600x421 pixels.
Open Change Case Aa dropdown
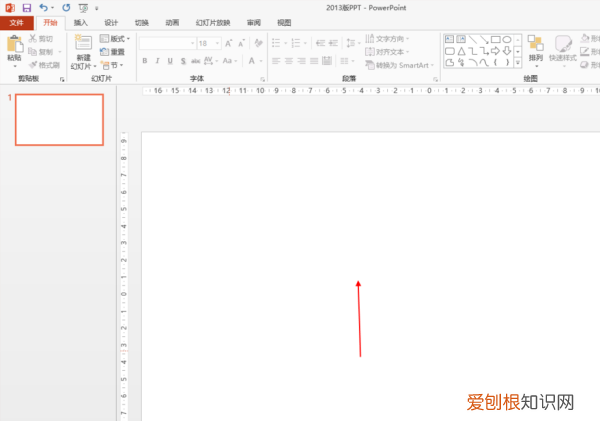[x=230, y=61]
